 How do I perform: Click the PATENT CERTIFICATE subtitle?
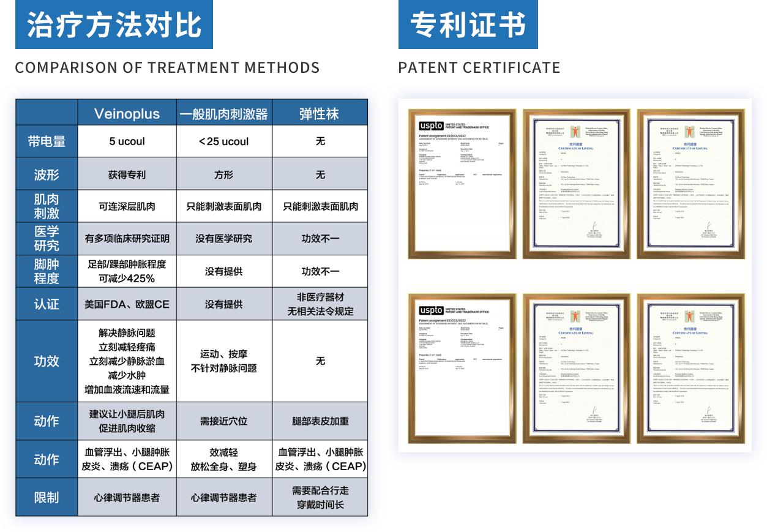point(479,67)
